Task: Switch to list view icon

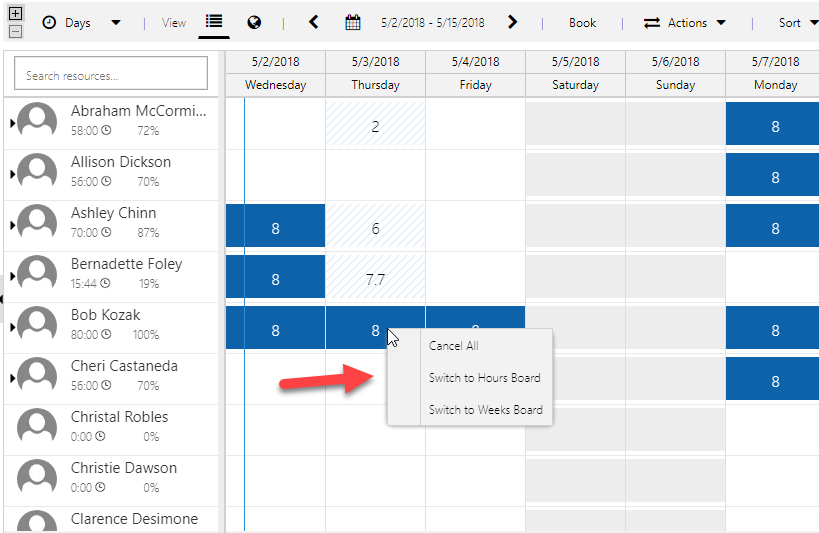Action: [x=214, y=22]
